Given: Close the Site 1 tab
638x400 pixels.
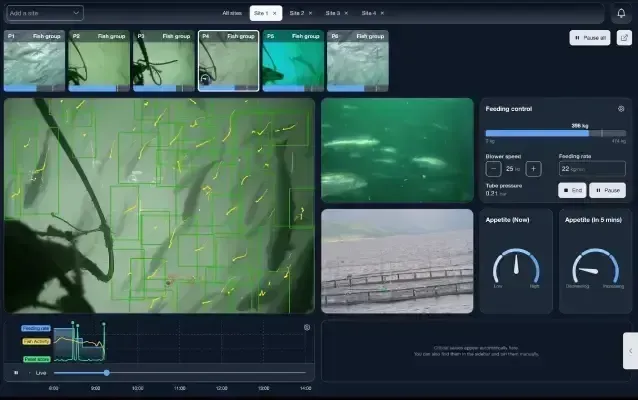Looking at the screenshot, I should 275,13.
